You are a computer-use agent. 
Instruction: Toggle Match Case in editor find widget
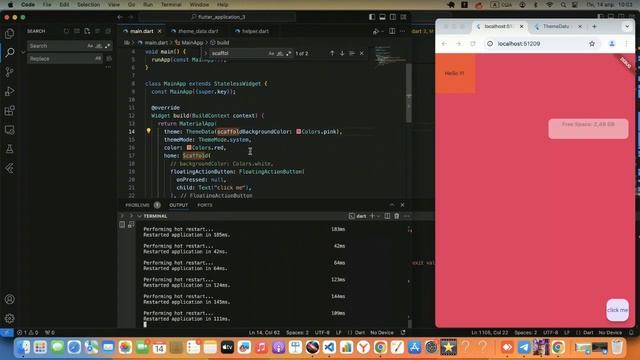point(271,53)
